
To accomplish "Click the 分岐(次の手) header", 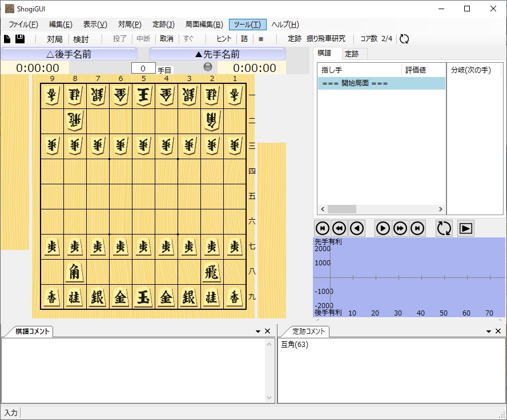I will tap(474, 70).
